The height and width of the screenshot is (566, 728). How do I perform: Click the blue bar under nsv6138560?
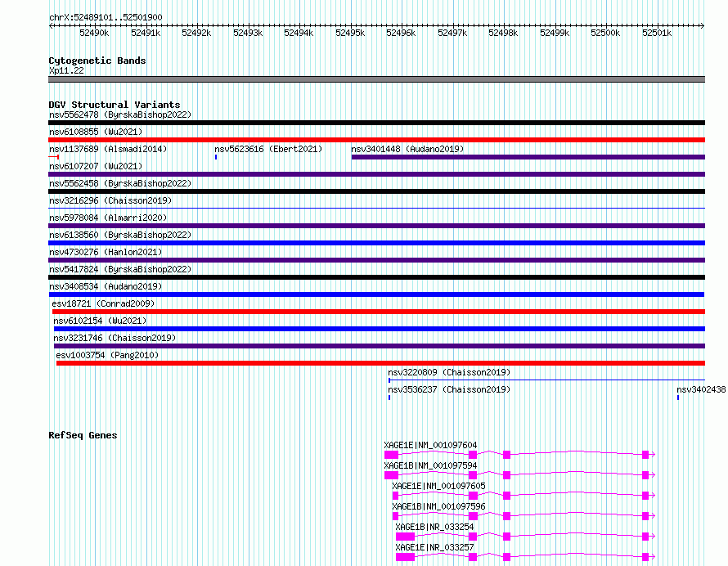click(x=376, y=243)
